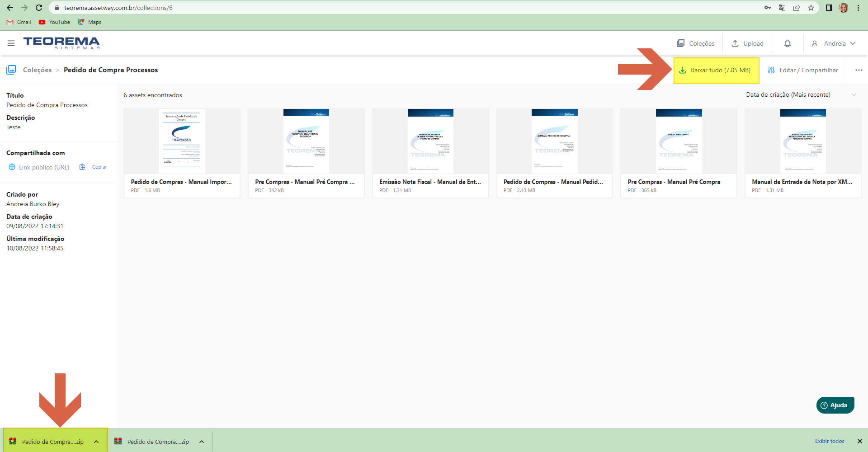Viewport: 868px width, 452px height.
Task: Copy the public link
Action: 94,167
